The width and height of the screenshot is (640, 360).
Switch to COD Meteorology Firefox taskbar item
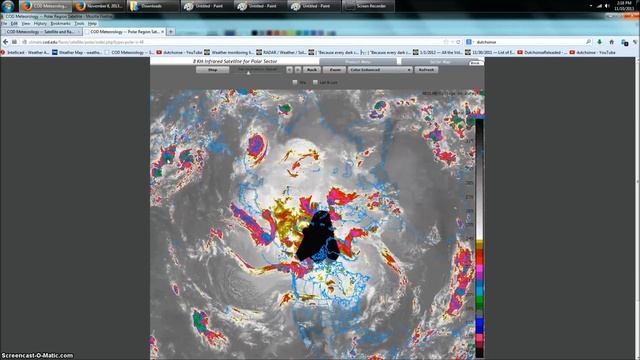(x=47, y=6)
